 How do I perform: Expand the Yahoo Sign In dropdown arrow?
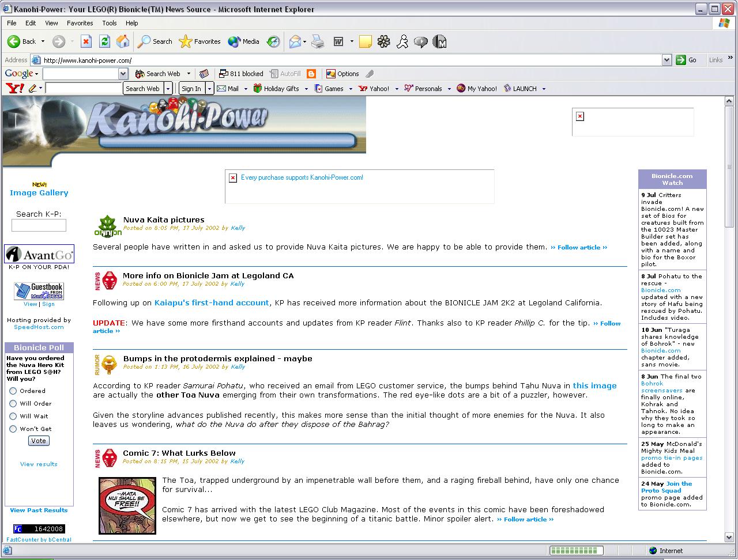[210, 89]
